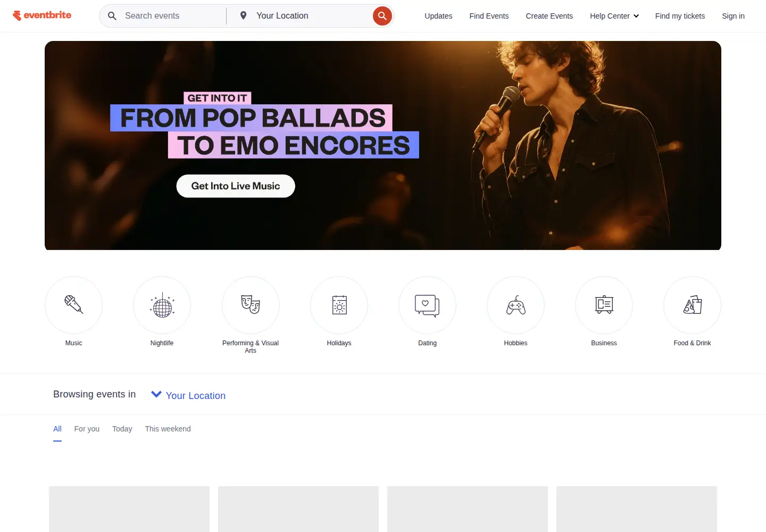Open Create Events
This screenshot has height=532, width=766.
549,16
